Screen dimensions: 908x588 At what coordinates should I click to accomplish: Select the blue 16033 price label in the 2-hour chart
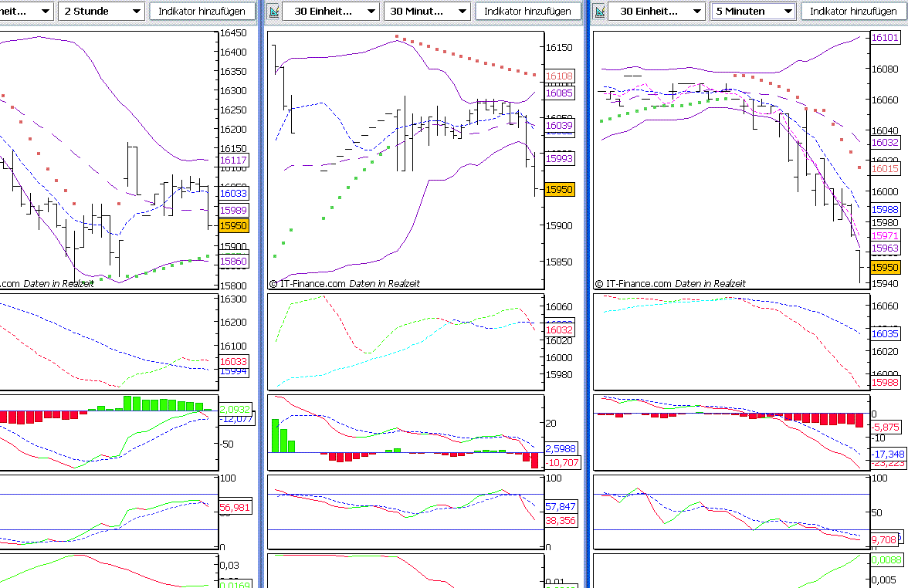pos(233,193)
